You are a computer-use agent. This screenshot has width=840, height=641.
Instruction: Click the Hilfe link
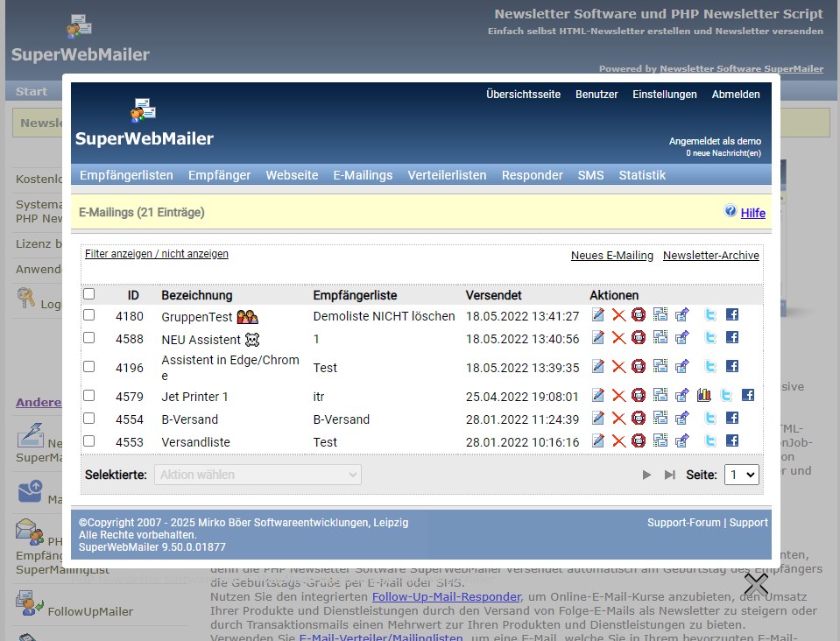tap(752, 213)
